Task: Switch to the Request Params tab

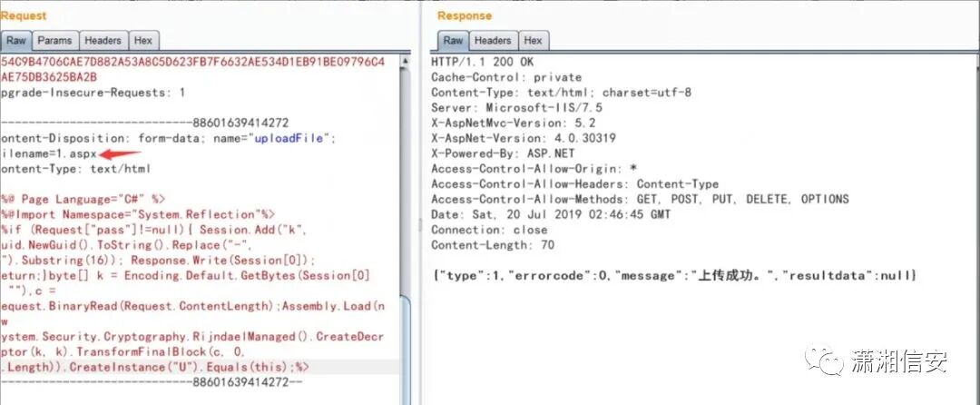Action: pyautogui.click(x=54, y=40)
